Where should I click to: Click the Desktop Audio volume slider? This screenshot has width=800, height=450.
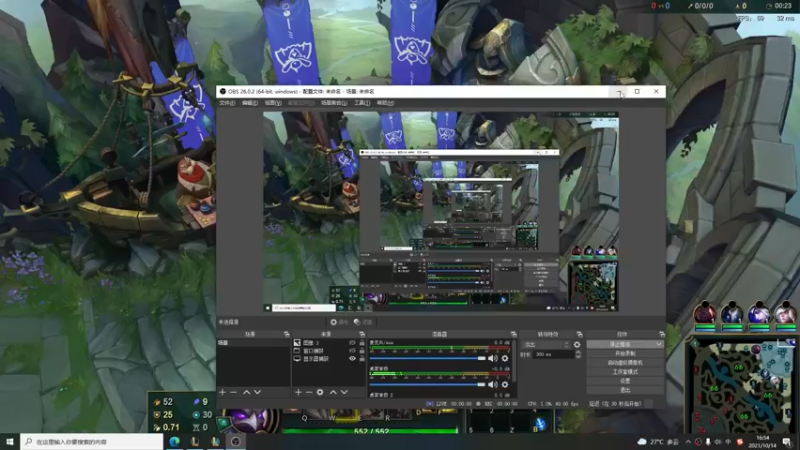point(428,385)
